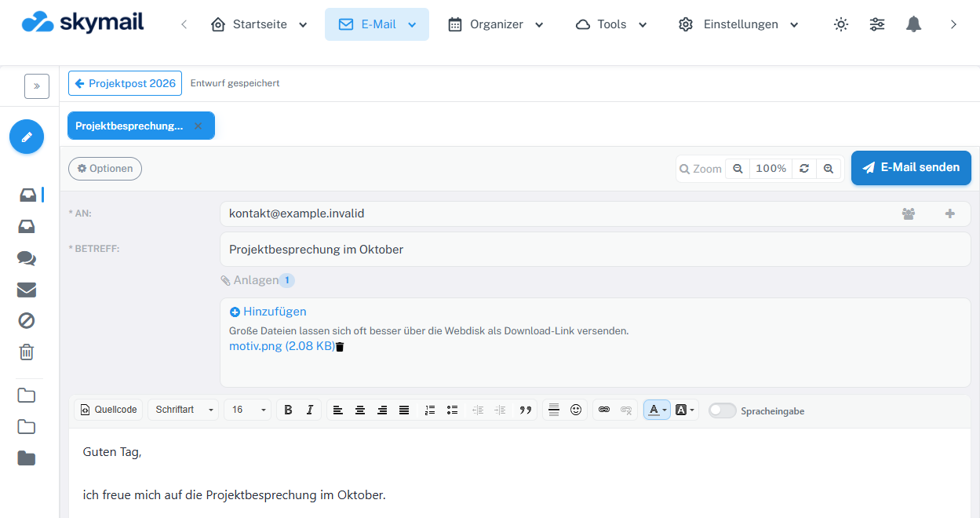Open the motiv.png attachment link

282,346
